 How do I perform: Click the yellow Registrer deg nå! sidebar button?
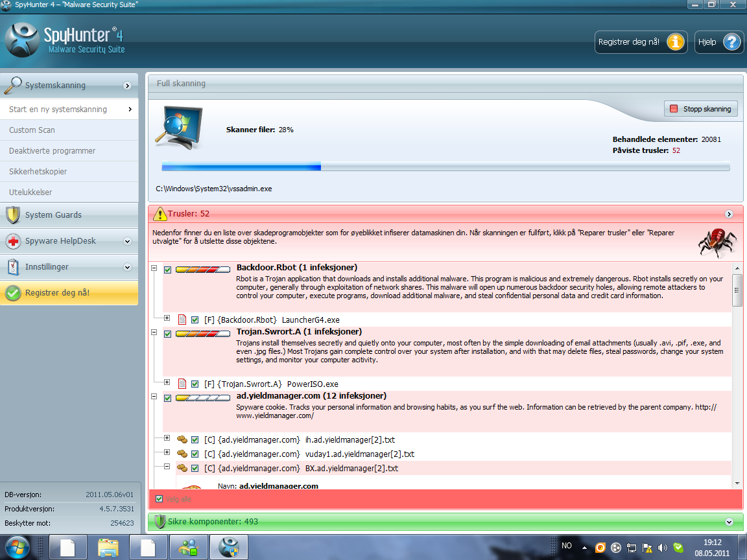(69, 292)
